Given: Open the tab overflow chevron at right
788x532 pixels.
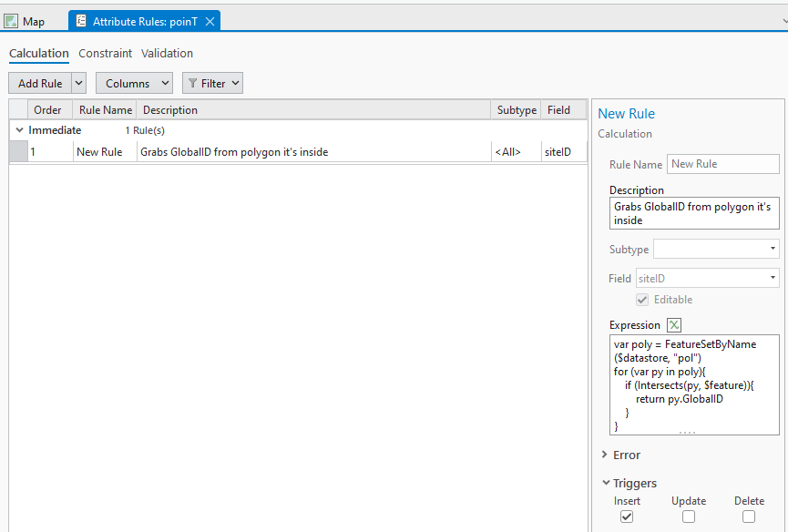Looking at the screenshot, I should coord(784,22).
